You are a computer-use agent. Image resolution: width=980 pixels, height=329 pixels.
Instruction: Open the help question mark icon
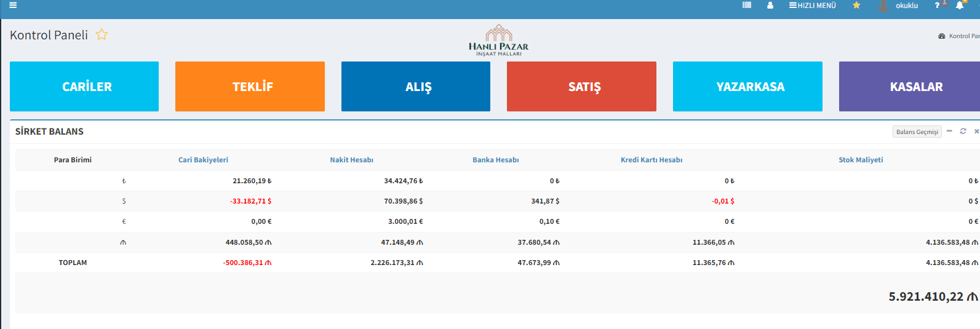tap(937, 6)
